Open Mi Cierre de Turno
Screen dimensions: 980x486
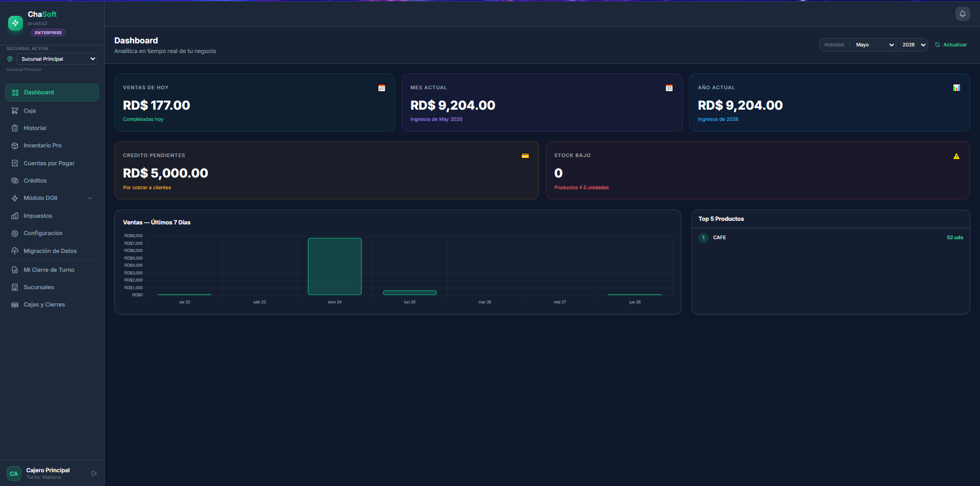click(x=52, y=270)
